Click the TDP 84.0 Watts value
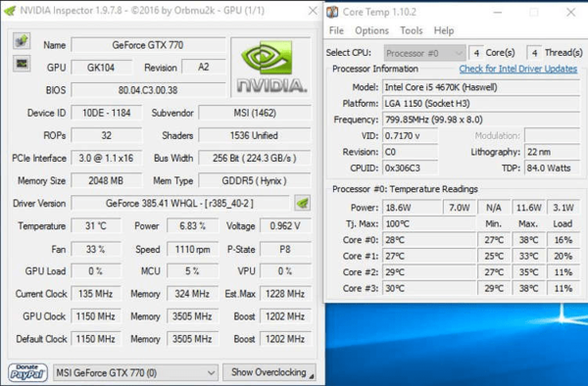The width and height of the screenshot is (588, 386). pos(552,168)
